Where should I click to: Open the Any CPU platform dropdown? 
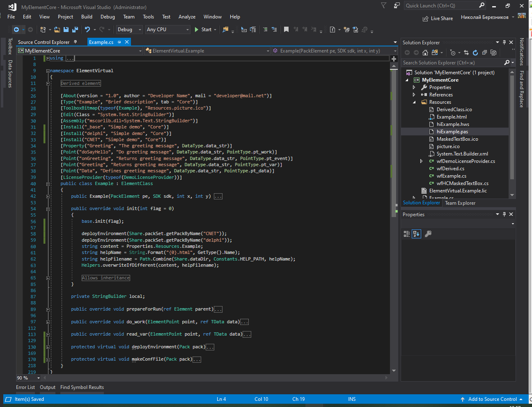click(x=168, y=30)
